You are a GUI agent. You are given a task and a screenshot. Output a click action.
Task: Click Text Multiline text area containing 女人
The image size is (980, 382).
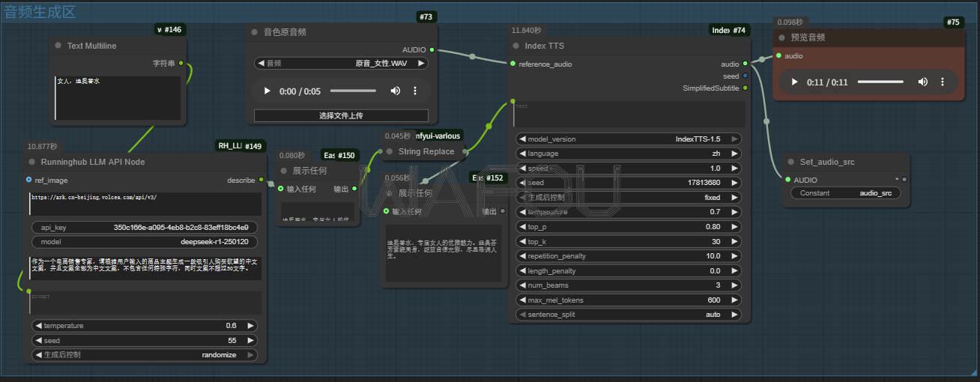pos(118,97)
